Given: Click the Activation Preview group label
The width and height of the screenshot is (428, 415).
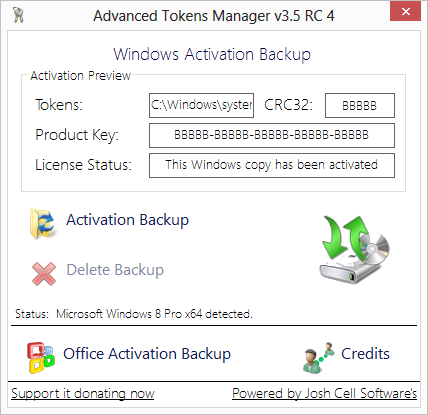Looking at the screenshot, I should 80,76.
